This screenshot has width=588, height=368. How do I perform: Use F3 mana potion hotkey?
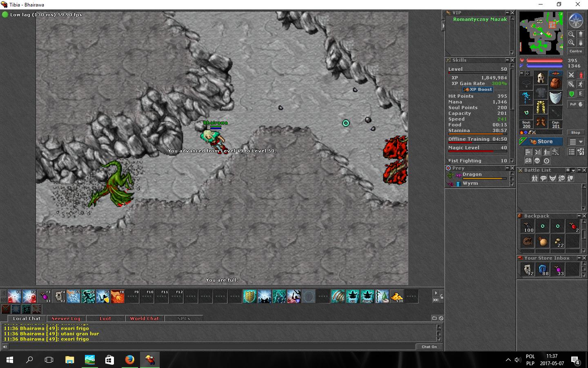click(x=44, y=296)
